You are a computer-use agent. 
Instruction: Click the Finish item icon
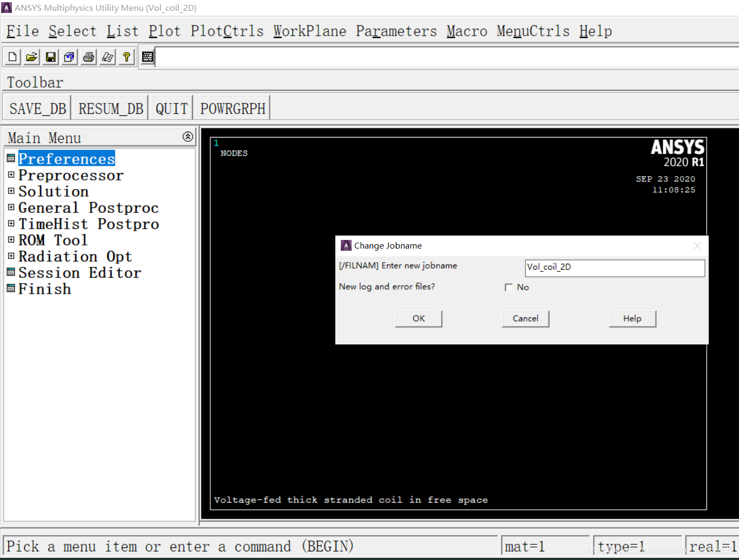11,289
